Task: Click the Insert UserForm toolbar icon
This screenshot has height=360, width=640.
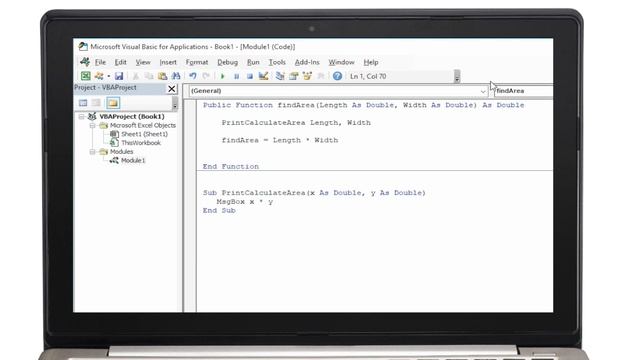Action: pos(98,76)
